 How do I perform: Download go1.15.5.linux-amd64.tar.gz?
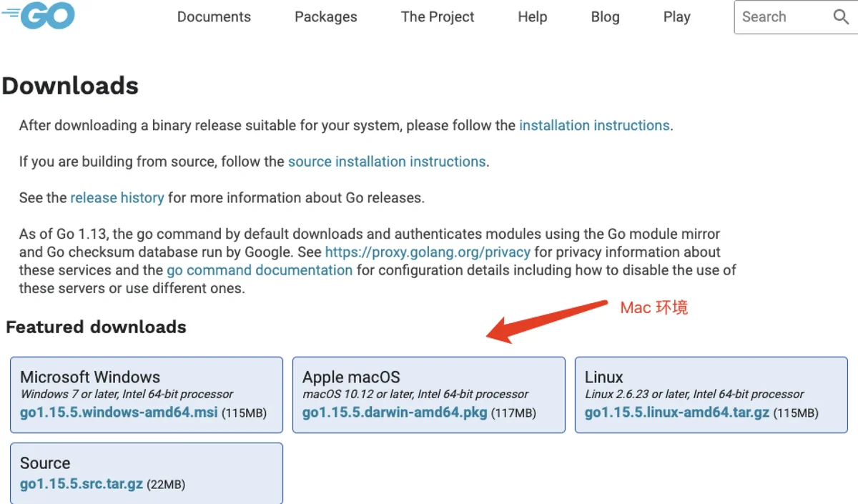pyautogui.click(x=678, y=412)
